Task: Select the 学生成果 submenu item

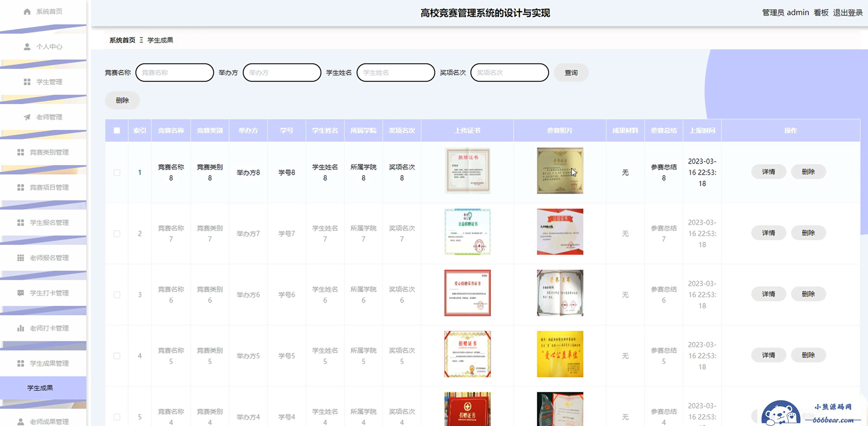Action: click(43, 388)
